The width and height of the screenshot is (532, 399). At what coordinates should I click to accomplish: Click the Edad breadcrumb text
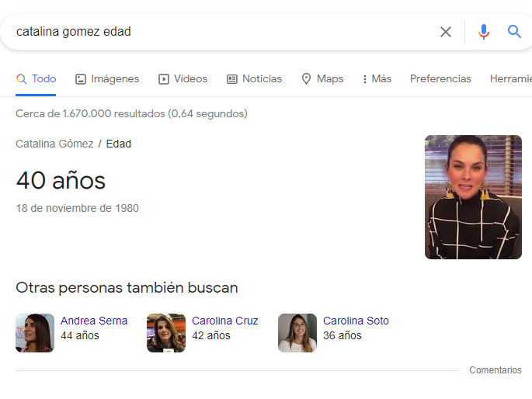[x=118, y=144]
